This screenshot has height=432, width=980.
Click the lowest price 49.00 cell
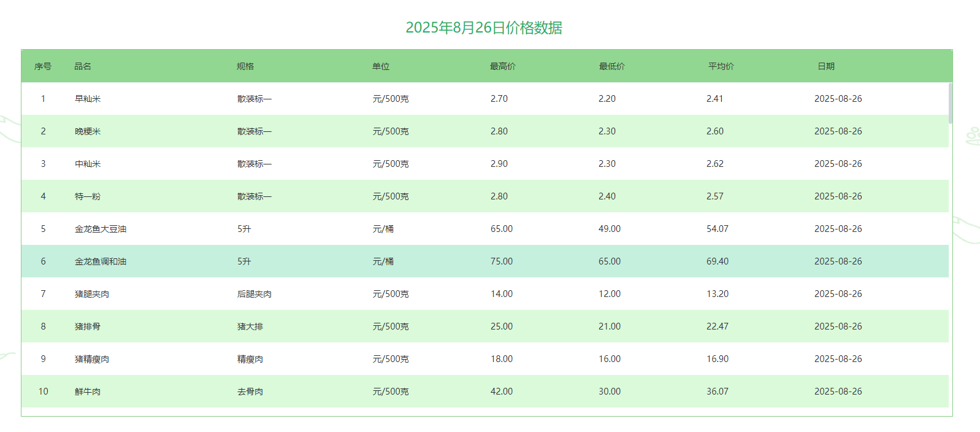click(x=610, y=229)
